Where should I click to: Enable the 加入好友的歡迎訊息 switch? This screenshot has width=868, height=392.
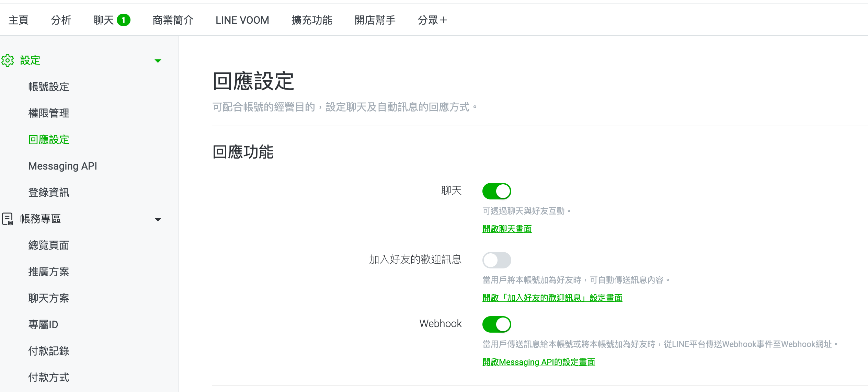[496, 260]
